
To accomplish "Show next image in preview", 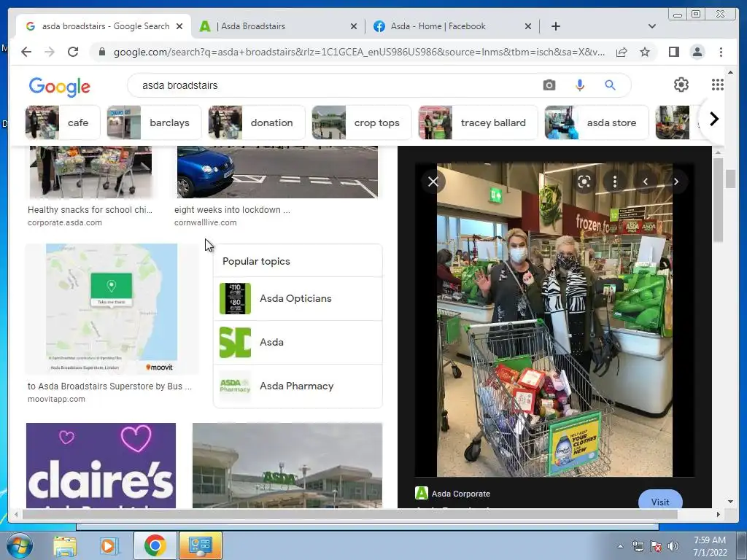I will coord(676,182).
